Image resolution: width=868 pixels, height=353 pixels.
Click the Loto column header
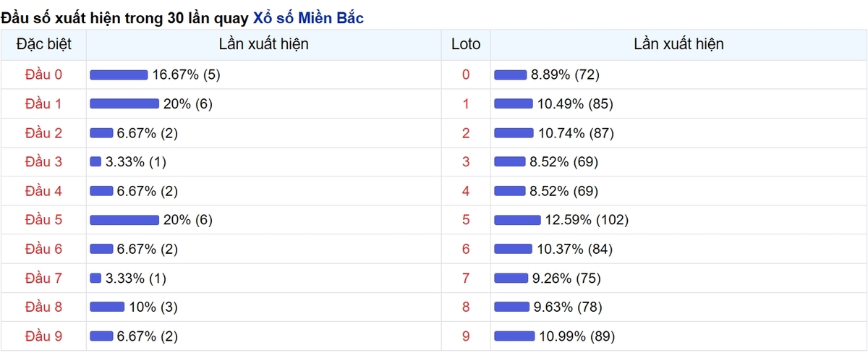click(x=466, y=44)
